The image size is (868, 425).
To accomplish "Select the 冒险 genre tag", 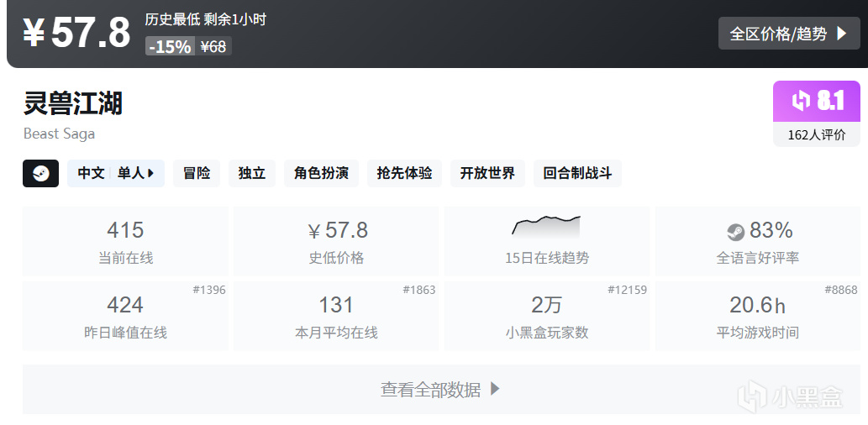I will (x=197, y=173).
